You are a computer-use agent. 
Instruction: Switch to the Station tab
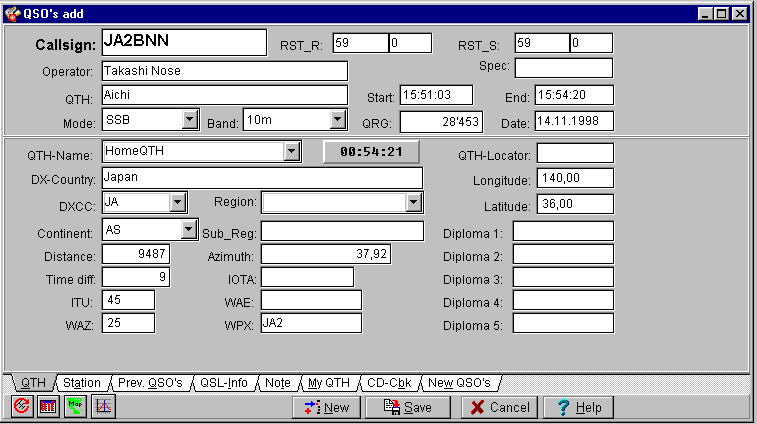(x=81, y=383)
